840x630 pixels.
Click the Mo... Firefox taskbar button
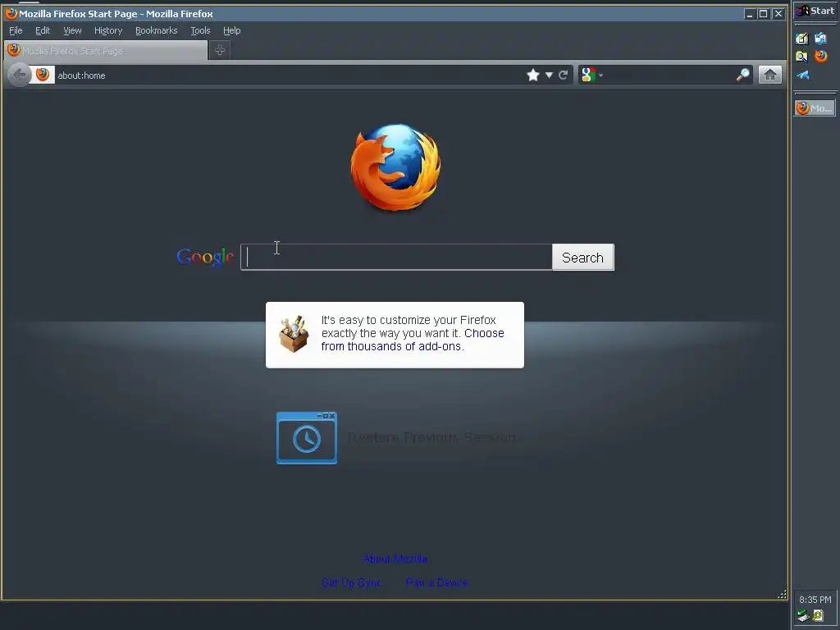point(815,107)
